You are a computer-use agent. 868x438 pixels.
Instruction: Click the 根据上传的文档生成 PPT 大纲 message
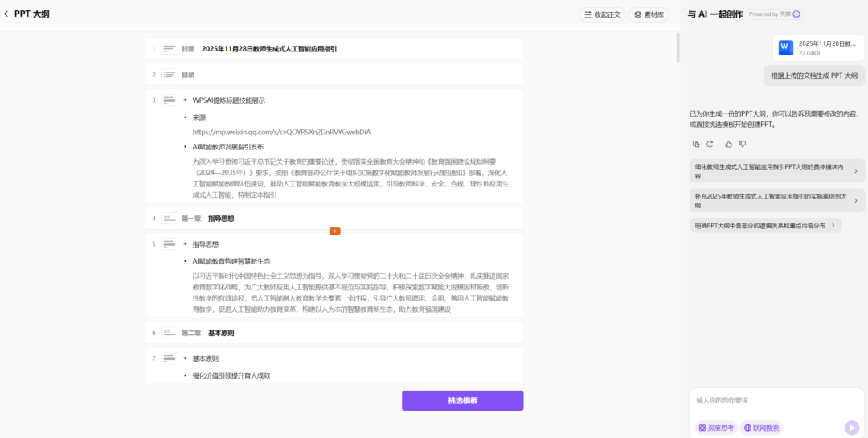click(813, 76)
